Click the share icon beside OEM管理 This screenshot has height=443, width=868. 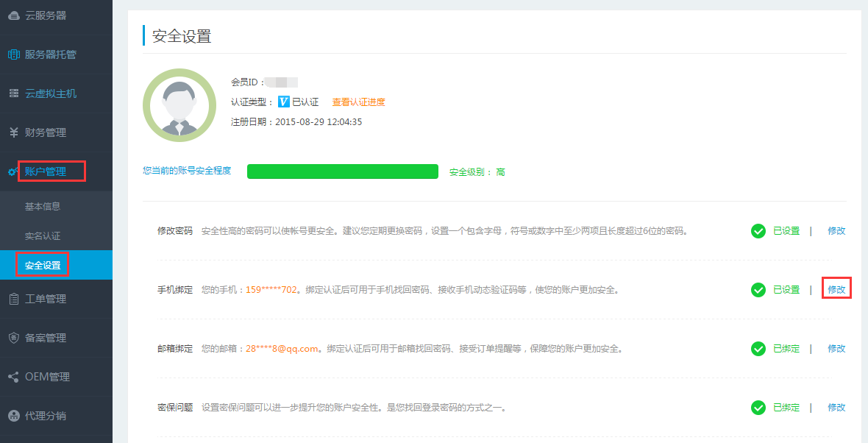click(x=13, y=377)
